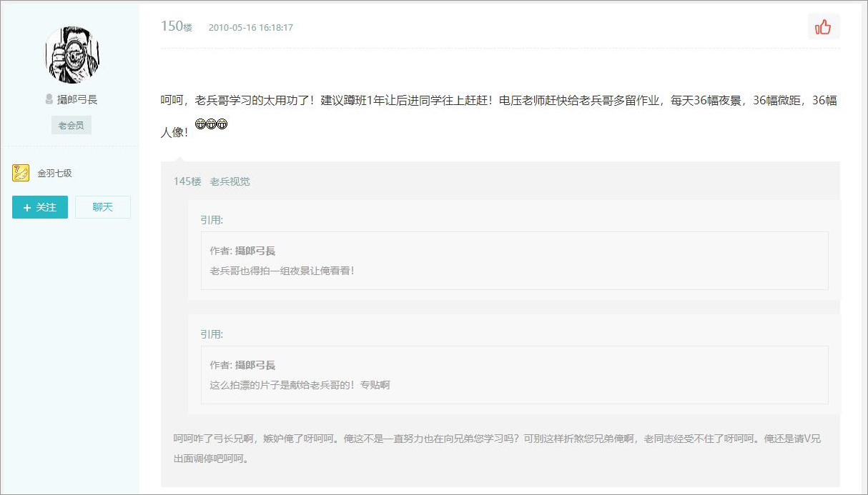Like post 150 with the thumbs-up icon
Screen dimensions: 868x495
point(824,26)
